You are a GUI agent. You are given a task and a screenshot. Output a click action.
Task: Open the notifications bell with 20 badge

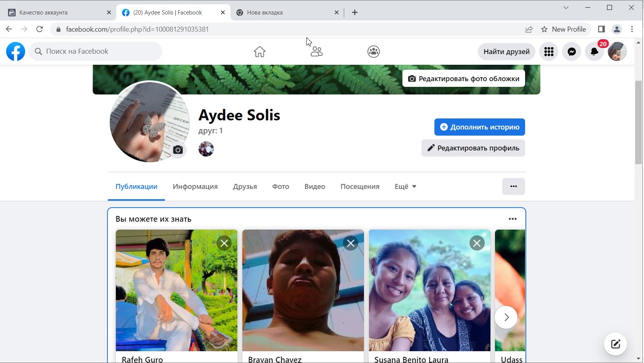click(x=594, y=51)
